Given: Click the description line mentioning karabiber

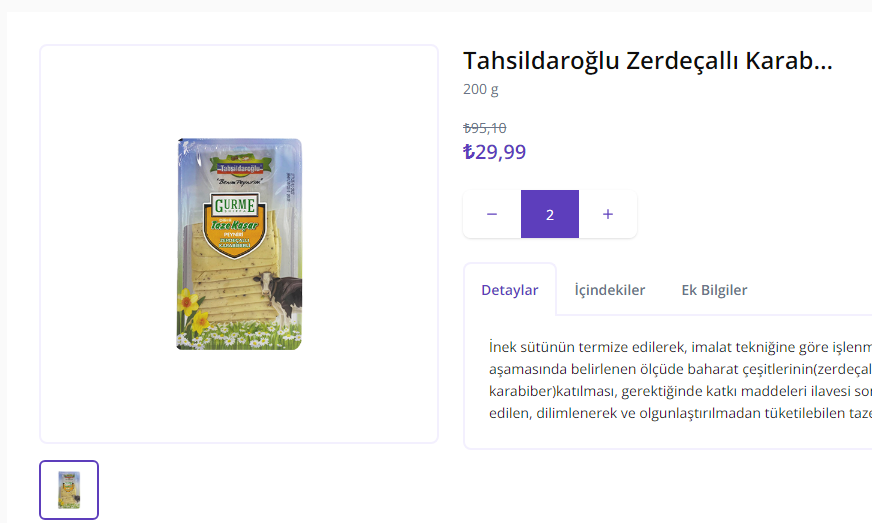Looking at the screenshot, I should pos(680,391).
